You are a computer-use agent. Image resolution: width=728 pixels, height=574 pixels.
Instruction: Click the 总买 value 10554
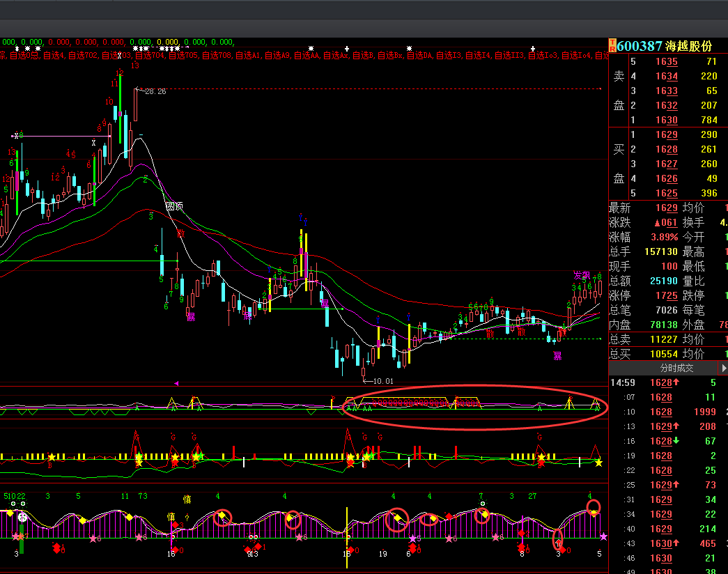point(664,355)
